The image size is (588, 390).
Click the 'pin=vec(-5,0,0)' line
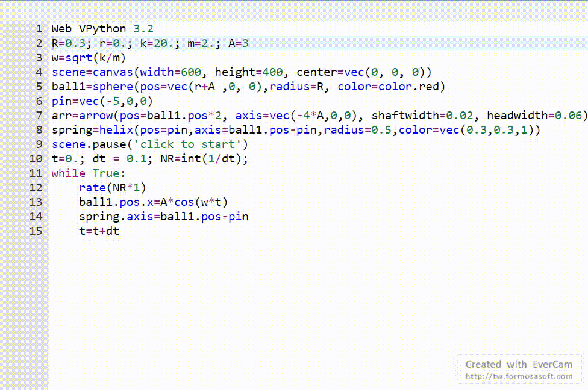(102, 101)
